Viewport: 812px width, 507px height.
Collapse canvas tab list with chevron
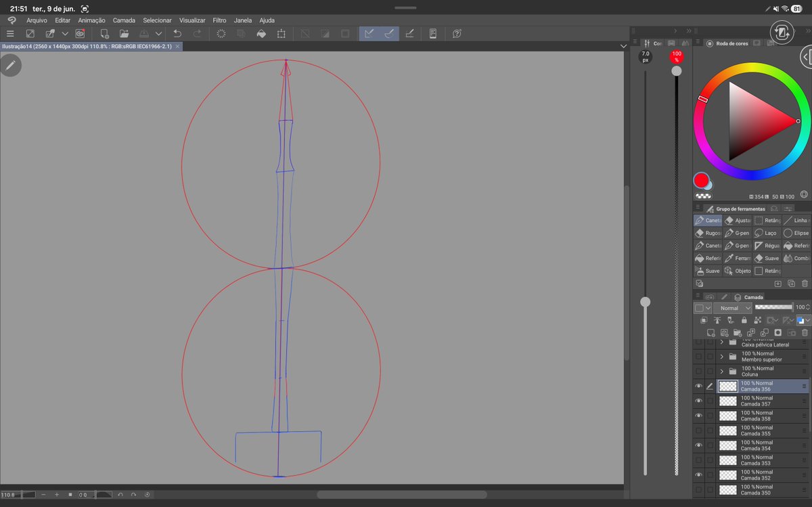623,46
